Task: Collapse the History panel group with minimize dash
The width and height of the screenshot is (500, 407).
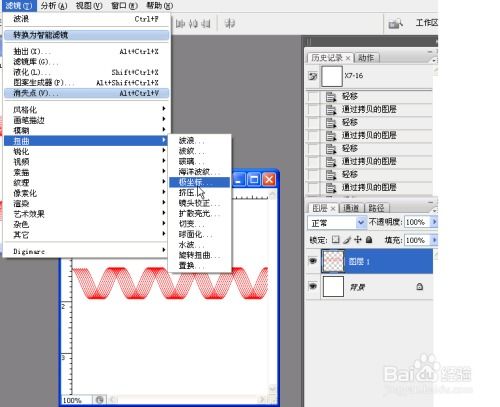Action: pos(430,52)
